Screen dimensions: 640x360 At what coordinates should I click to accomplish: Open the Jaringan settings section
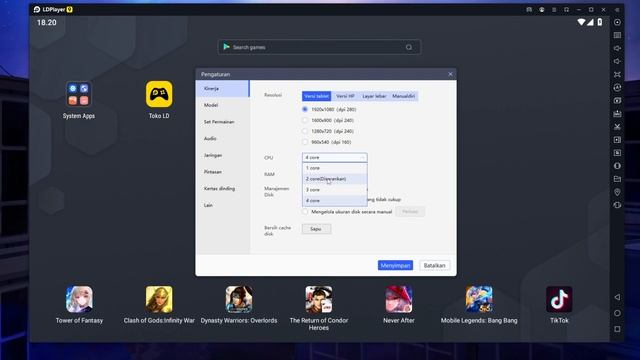222,156
